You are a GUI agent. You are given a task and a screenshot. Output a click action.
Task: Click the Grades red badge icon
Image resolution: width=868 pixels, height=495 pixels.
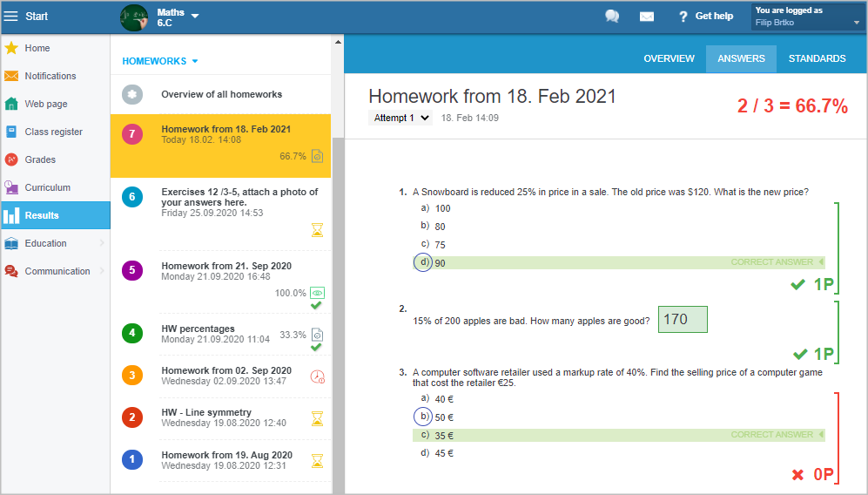pos(11,159)
